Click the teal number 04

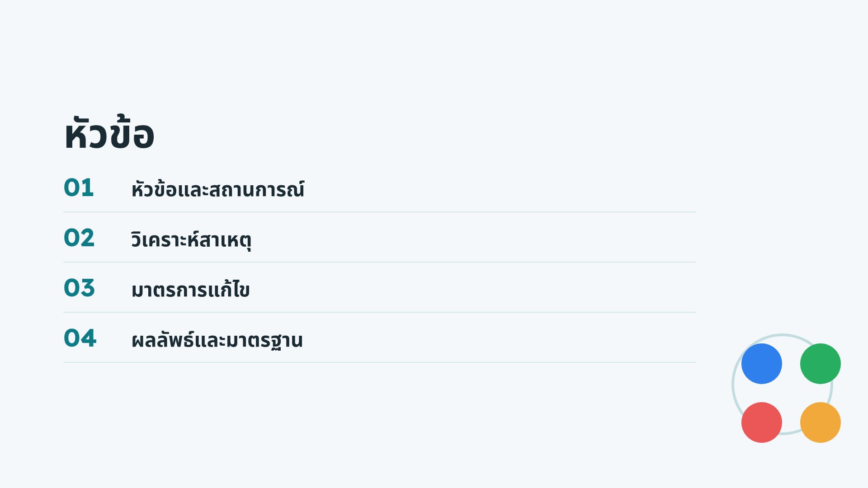tap(80, 338)
